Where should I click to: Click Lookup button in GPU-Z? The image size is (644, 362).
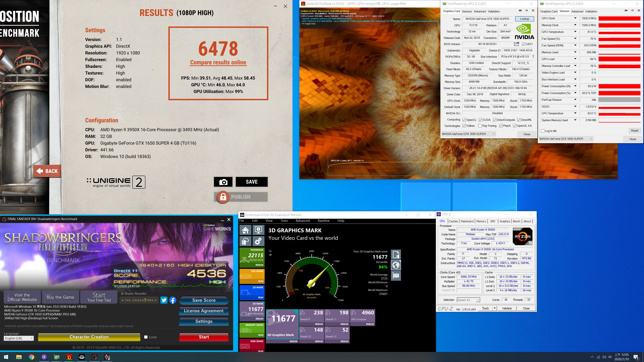tap(524, 19)
